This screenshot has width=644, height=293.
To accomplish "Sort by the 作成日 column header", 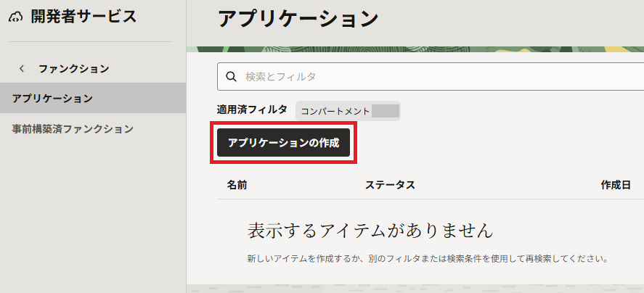I will 616,185.
